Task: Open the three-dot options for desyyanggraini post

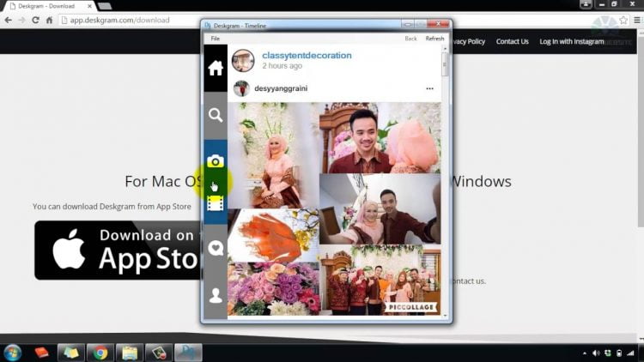Action: coord(429,88)
